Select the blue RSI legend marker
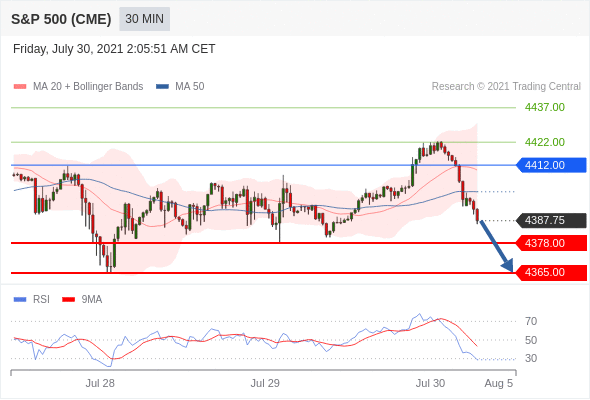The height and width of the screenshot is (400, 590). point(20,300)
